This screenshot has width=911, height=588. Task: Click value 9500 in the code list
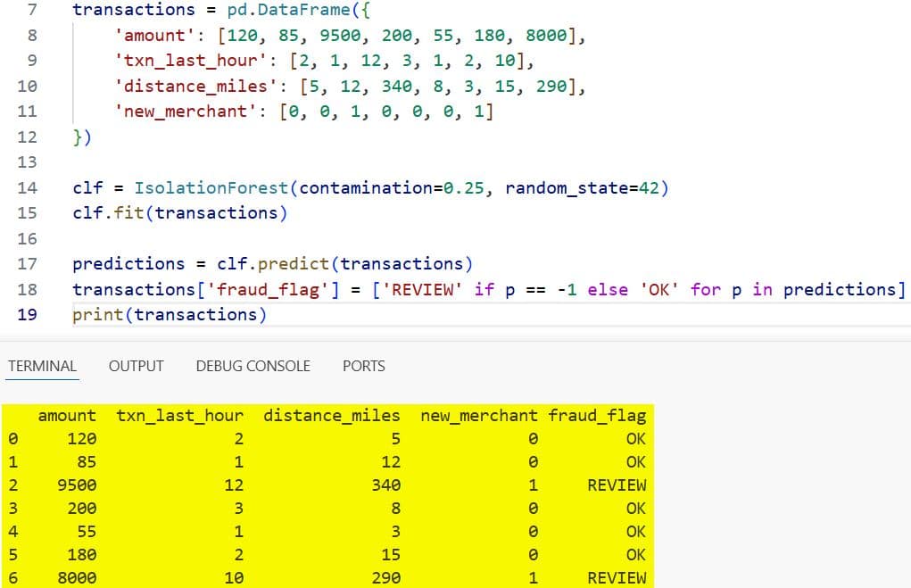(340, 36)
